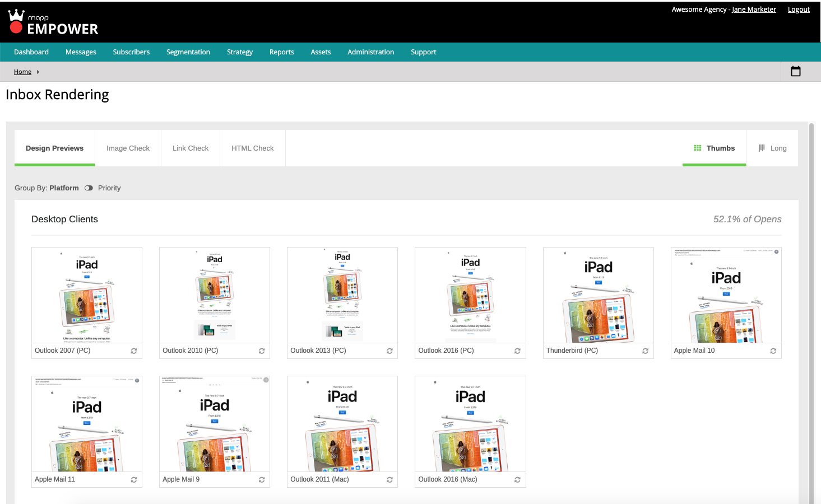Image resolution: width=821 pixels, height=504 pixels.
Task: Click the Jane Marketer profile link
Action: 754,10
